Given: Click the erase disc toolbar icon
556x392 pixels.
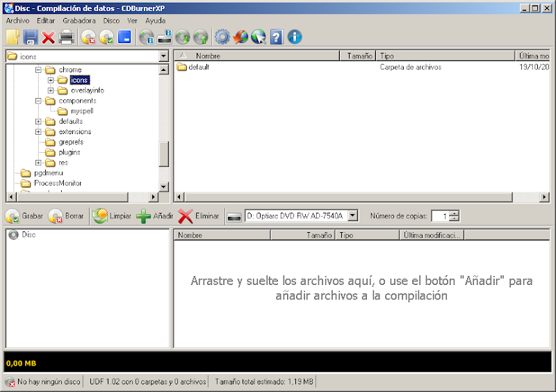Looking at the screenshot, I should tap(88, 38).
